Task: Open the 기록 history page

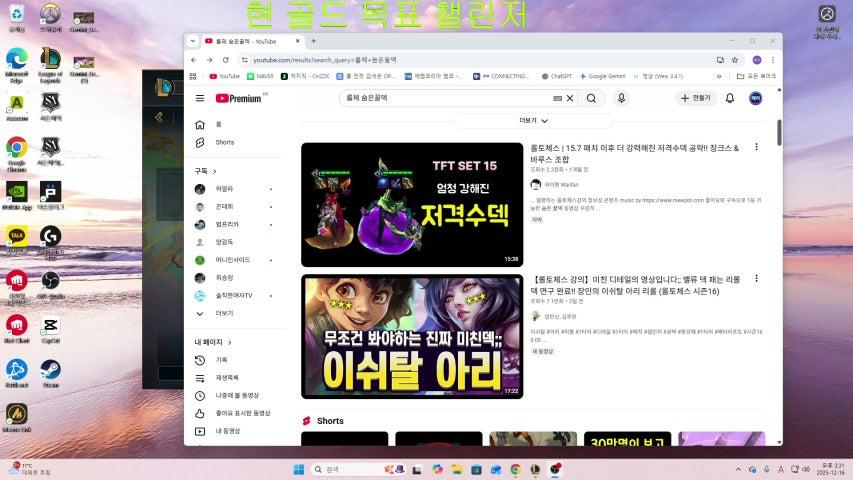Action: tap(222, 360)
